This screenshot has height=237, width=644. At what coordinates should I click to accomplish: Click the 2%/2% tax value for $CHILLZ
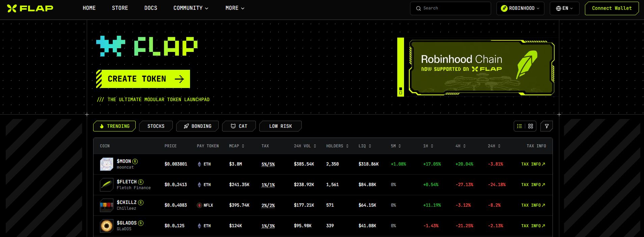pyautogui.click(x=268, y=205)
